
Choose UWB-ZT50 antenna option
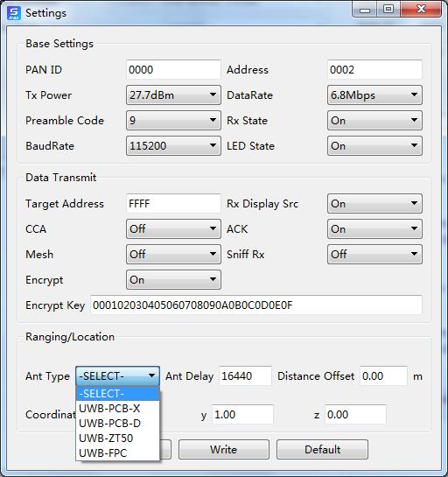117,438
